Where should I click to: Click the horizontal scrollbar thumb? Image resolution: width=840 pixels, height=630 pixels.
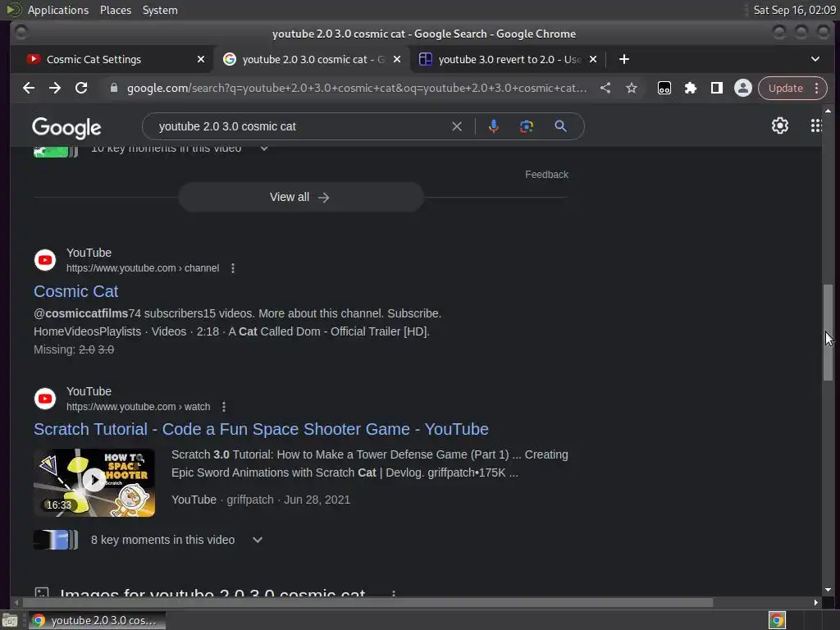tap(367, 603)
